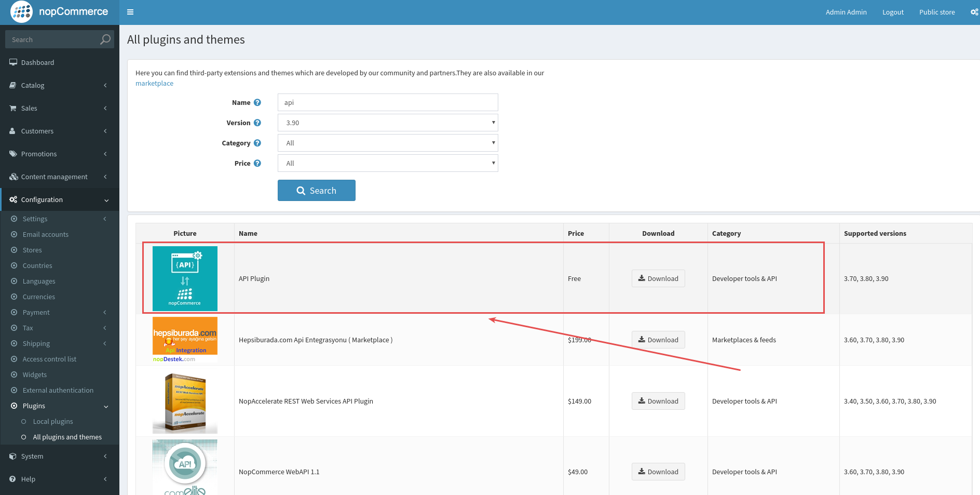
Task: Click the Version field help icon
Action: [x=257, y=123]
